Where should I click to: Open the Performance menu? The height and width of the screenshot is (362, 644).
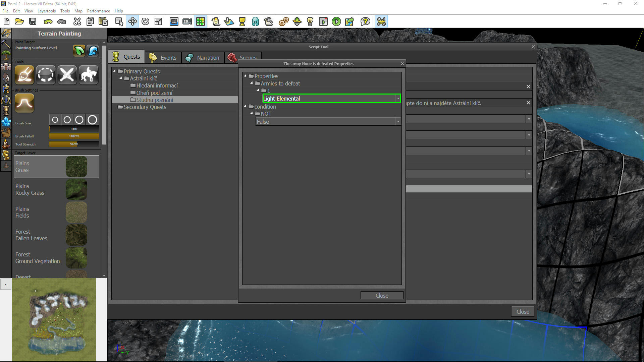coord(99,11)
